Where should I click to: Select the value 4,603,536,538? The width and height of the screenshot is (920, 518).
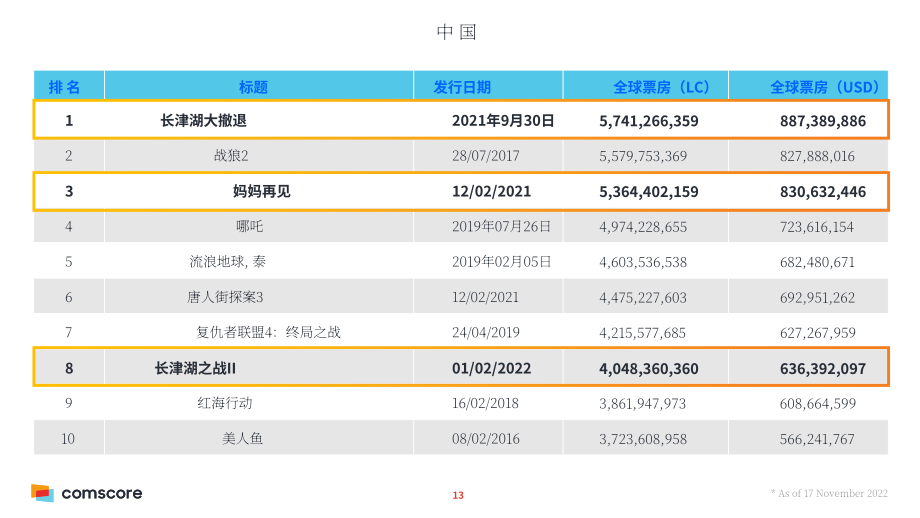pyautogui.click(x=642, y=262)
